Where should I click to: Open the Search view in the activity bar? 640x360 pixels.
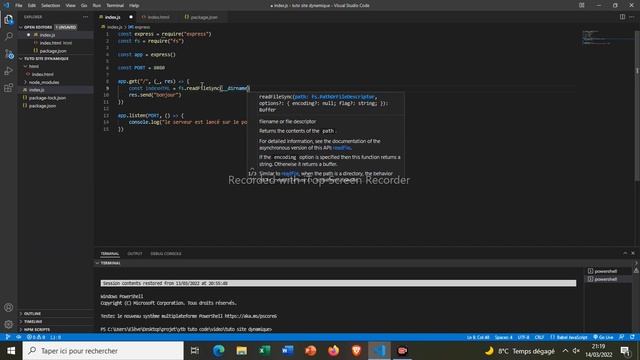[x=9, y=36]
